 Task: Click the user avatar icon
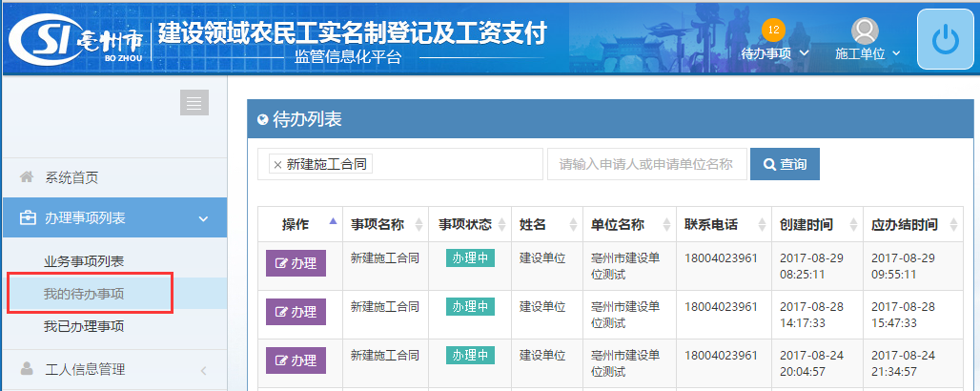[865, 31]
